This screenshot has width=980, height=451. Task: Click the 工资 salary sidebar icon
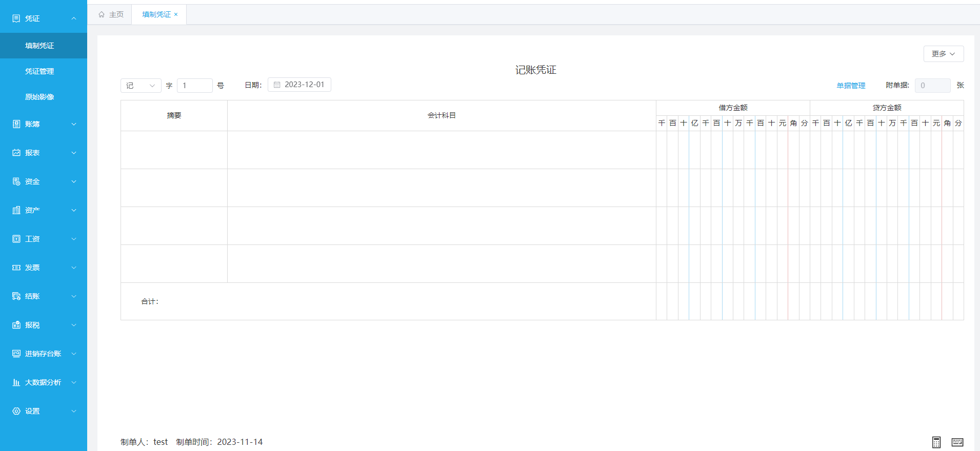pos(16,239)
